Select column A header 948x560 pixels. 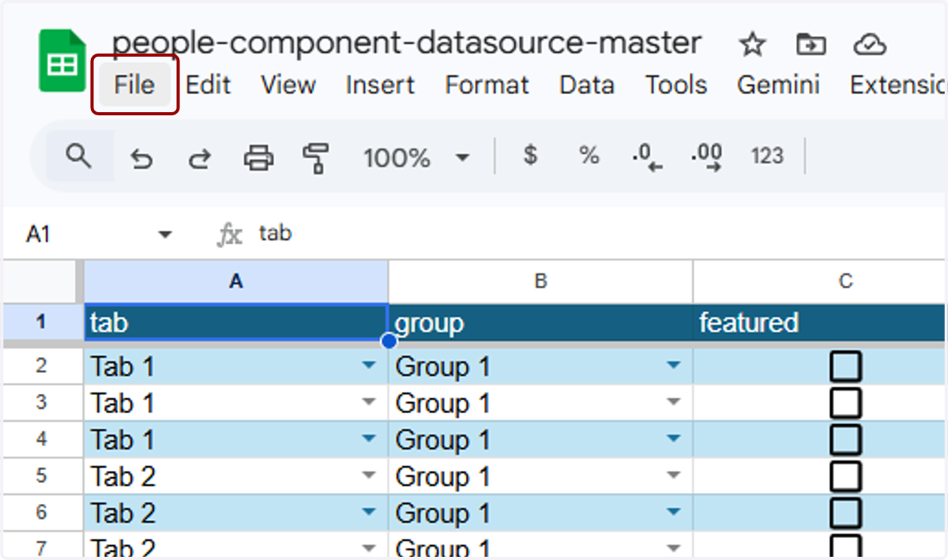[x=236, y=281]
